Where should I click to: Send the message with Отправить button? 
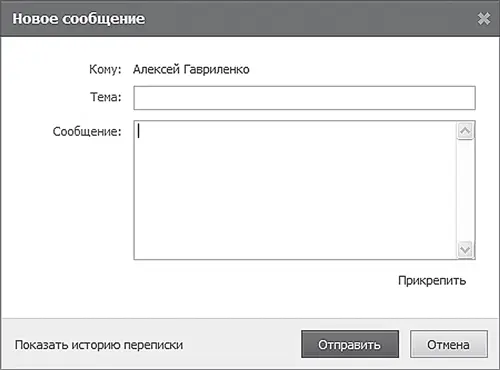point(350,344)
